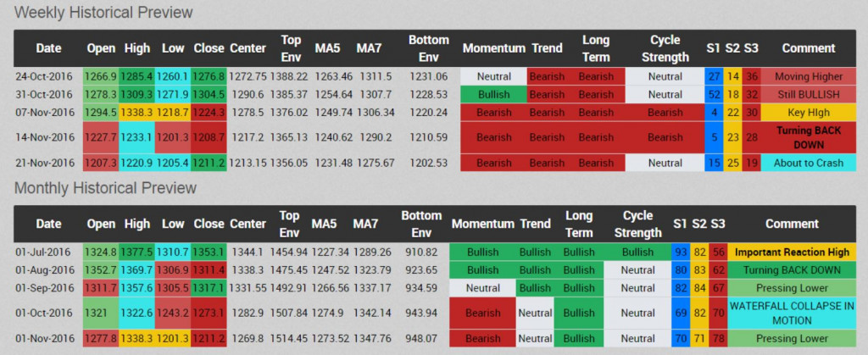Select the 01-Oct-2016 date cell
The image size is (868, 355).
click(48, 313)
